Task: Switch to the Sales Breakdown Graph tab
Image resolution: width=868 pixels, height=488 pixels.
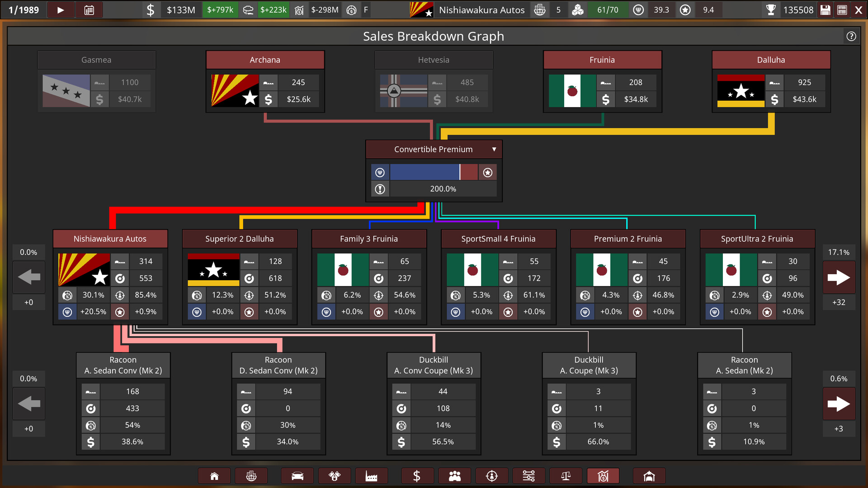Action: point(603,475)
